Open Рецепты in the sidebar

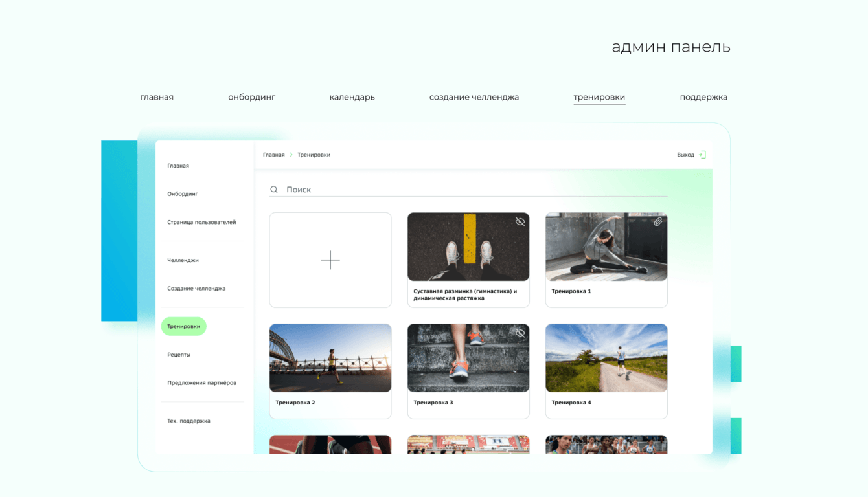[x=179, y=355]
